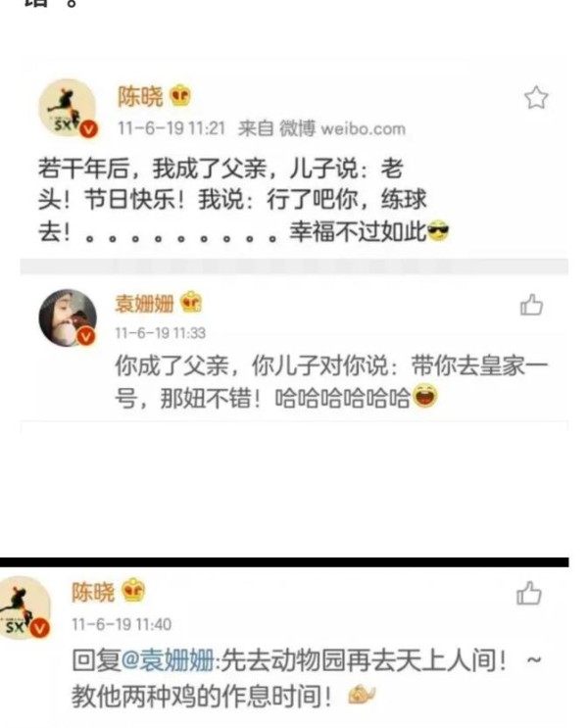Open the @袁姗姗 mention link

coord(168,659)
